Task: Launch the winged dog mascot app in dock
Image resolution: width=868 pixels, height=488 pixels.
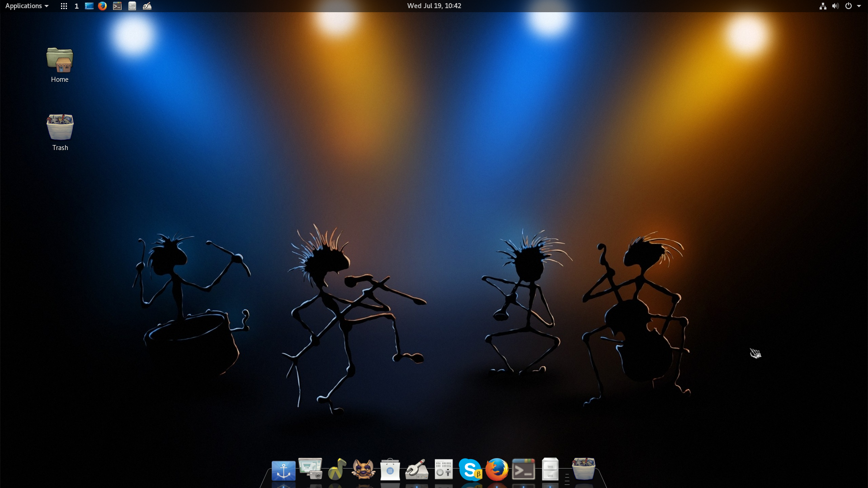Action: point(363,469)
